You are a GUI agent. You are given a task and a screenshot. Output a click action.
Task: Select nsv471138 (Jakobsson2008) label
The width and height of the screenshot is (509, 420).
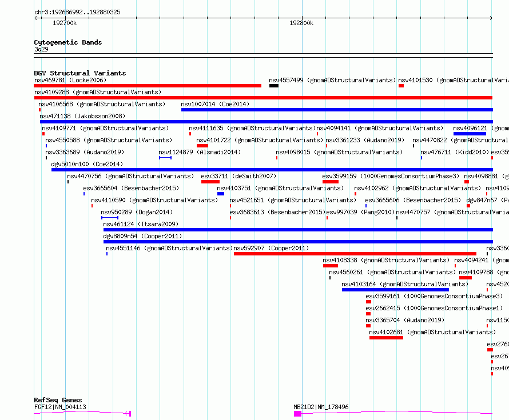[82, 116]
